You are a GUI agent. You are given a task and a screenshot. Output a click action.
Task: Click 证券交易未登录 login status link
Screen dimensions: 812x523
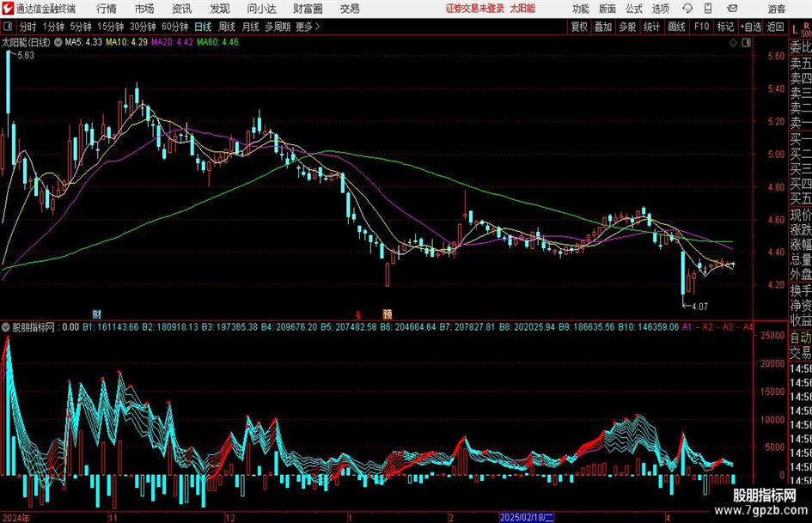(475, 9)
